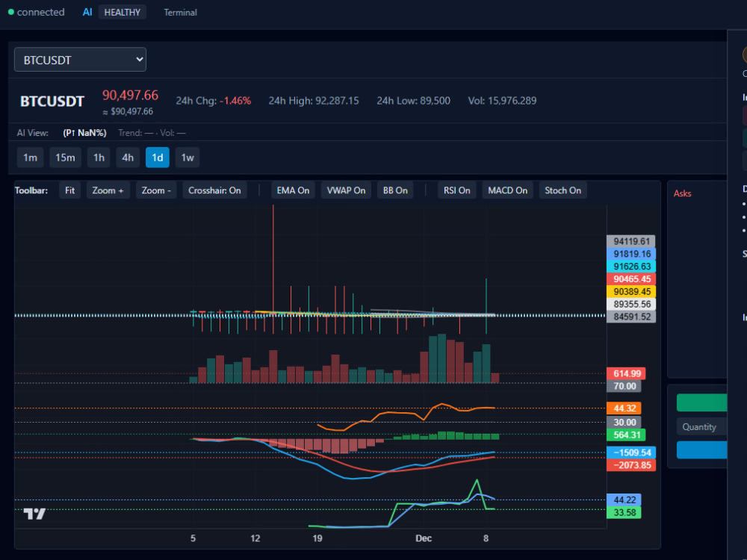
Task: Click the green connected status dot
Action: [11, 12]
